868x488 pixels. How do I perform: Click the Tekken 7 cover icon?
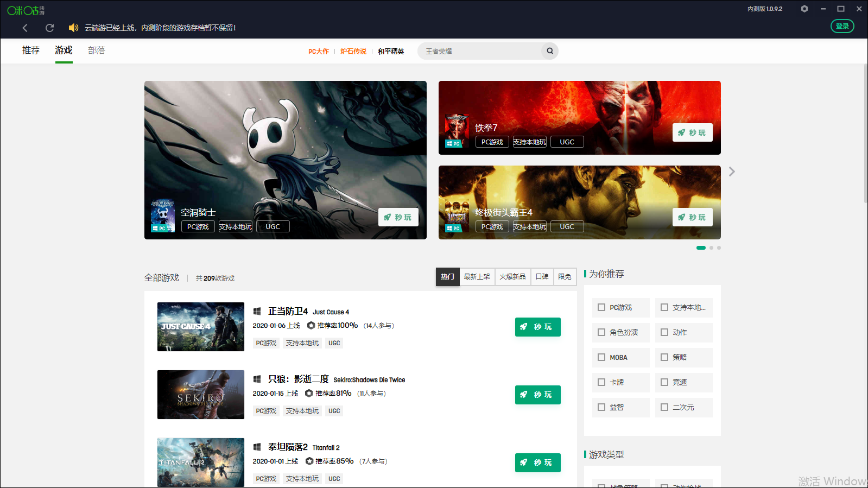[457, 131]
